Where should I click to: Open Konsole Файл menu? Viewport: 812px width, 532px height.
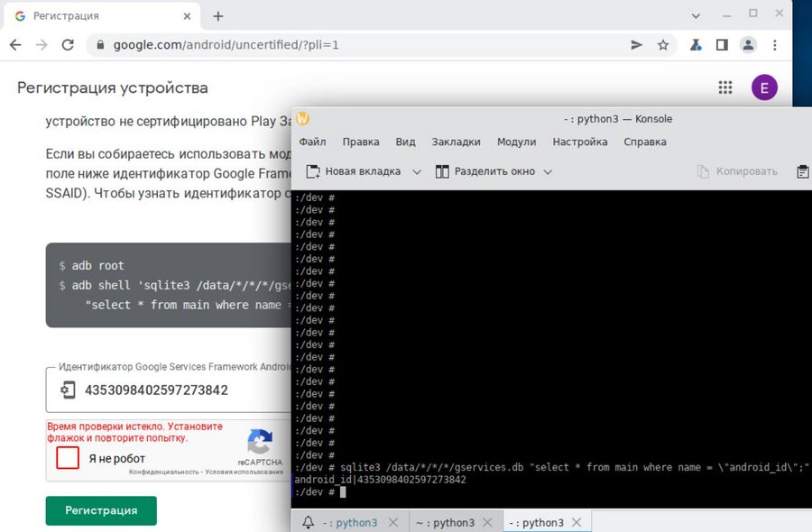pyautogui.click(x=312, y=142)
